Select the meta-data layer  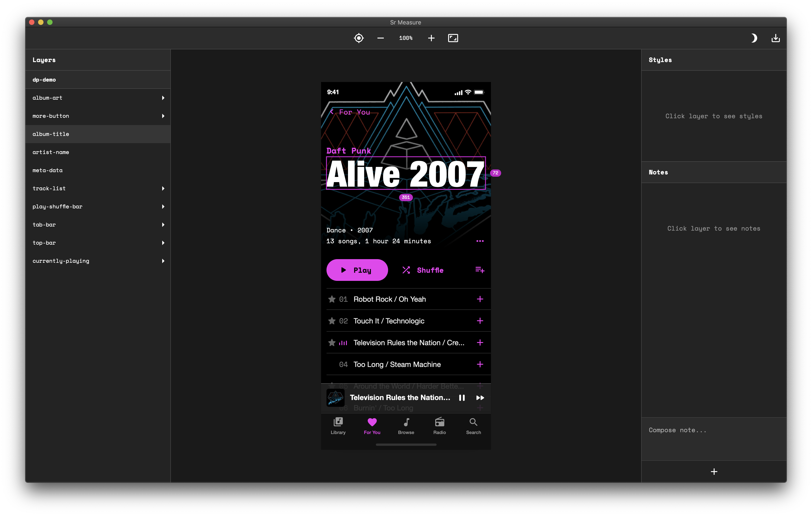pyautogui.click(x=48, y=171)
